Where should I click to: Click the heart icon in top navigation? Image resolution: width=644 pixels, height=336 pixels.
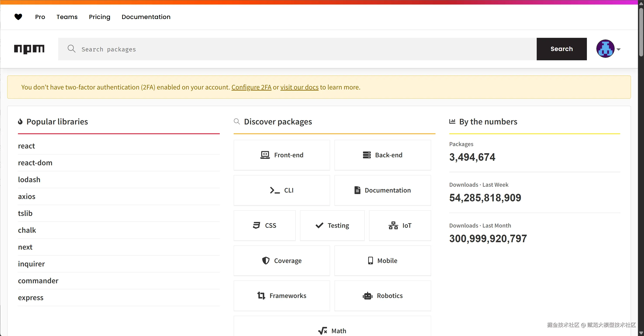18,17
